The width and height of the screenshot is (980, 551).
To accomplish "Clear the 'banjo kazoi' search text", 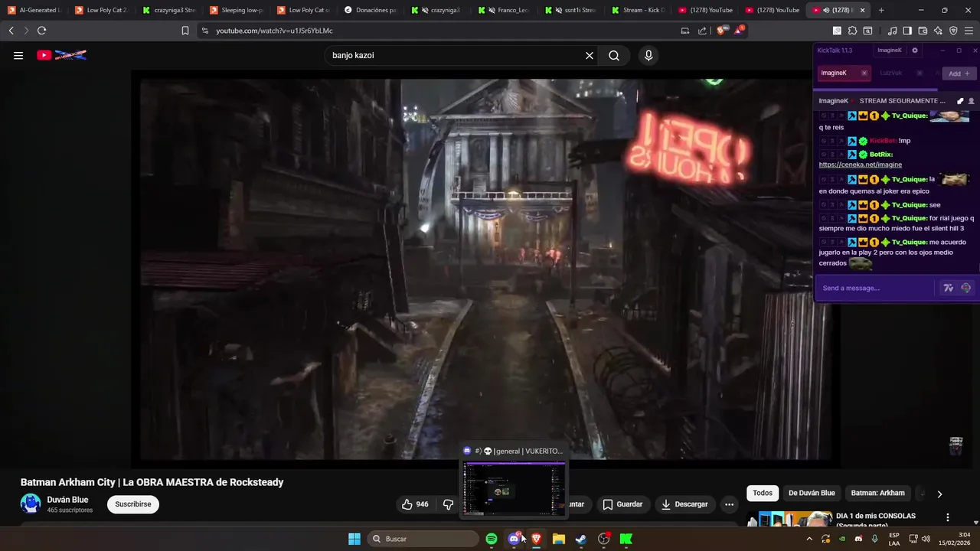I will (x=590, y=55).
